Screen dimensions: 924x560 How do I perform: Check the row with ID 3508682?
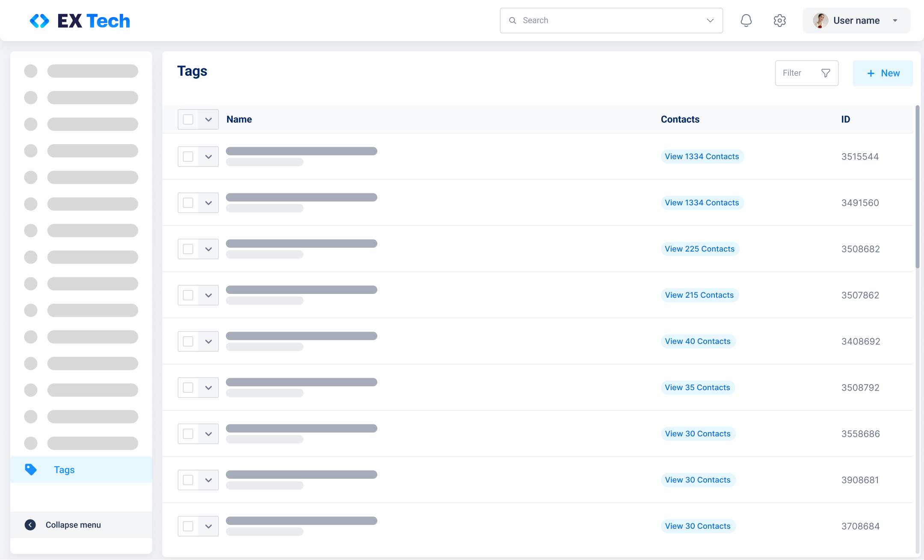click(188, 249)
